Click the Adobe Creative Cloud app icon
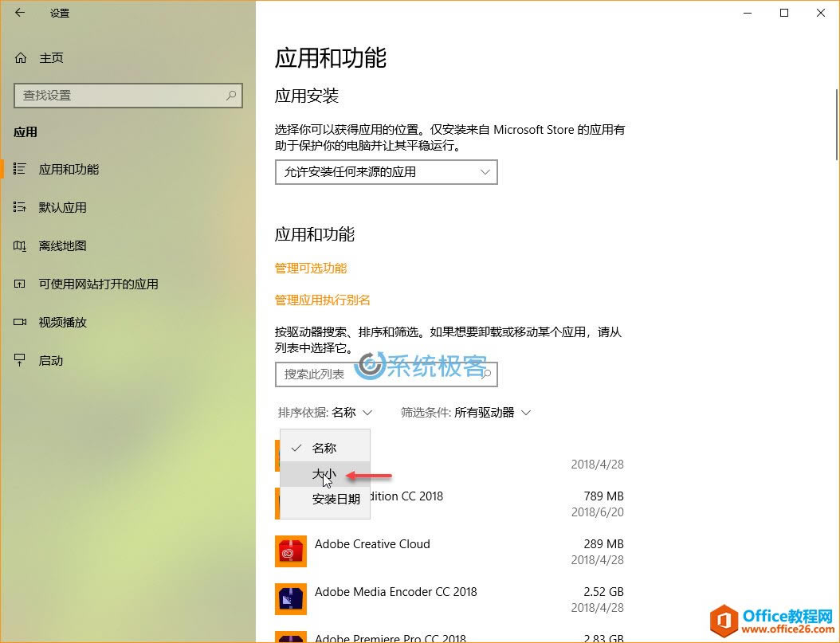Screen dimensions: 840x643 tap(291, 551)
